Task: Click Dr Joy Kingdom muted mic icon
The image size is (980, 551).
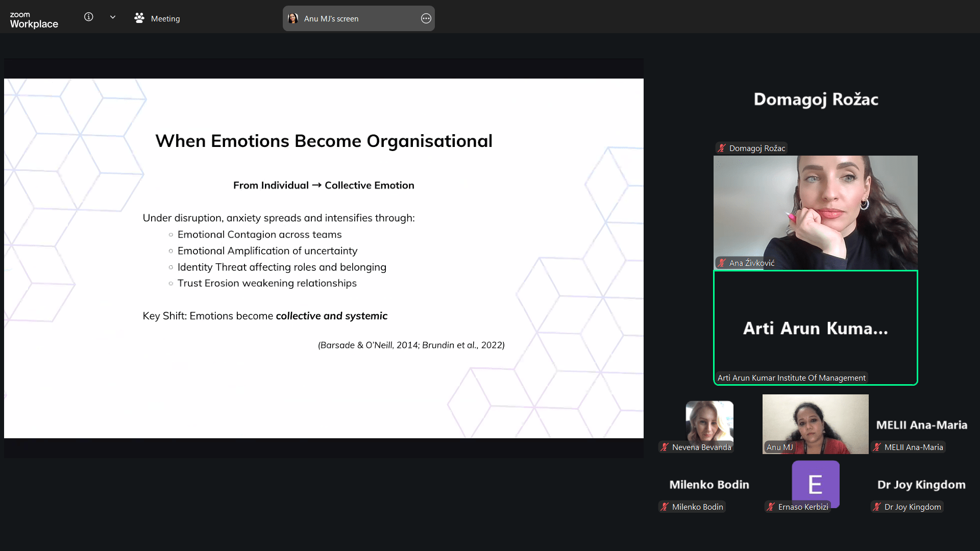Action: click(876, 507)
